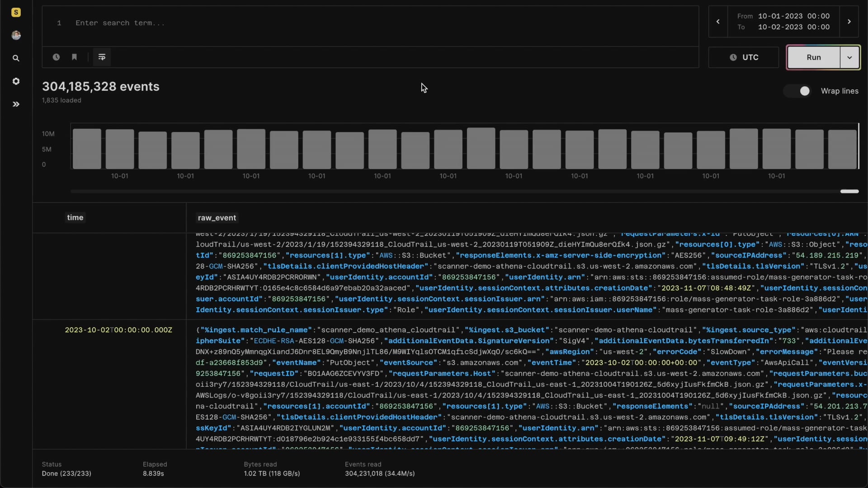Go to next time range

849,21
